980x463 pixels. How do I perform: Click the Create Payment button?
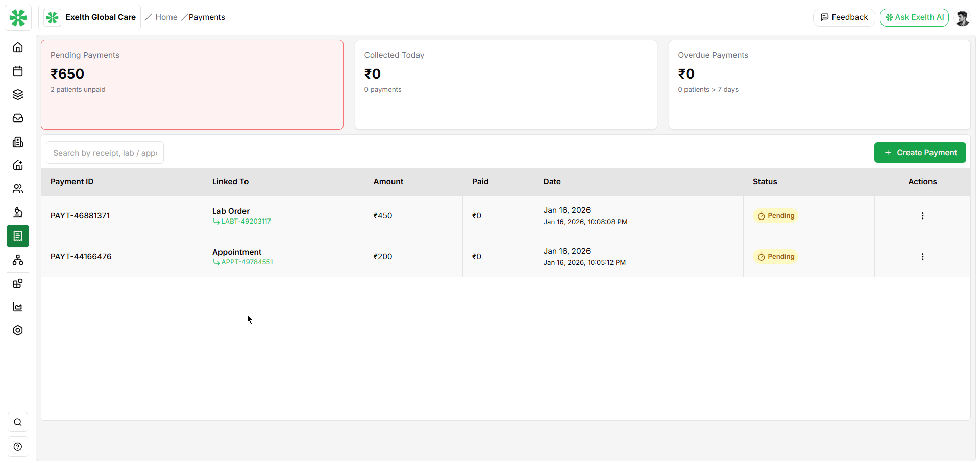[x=920, y=152]
